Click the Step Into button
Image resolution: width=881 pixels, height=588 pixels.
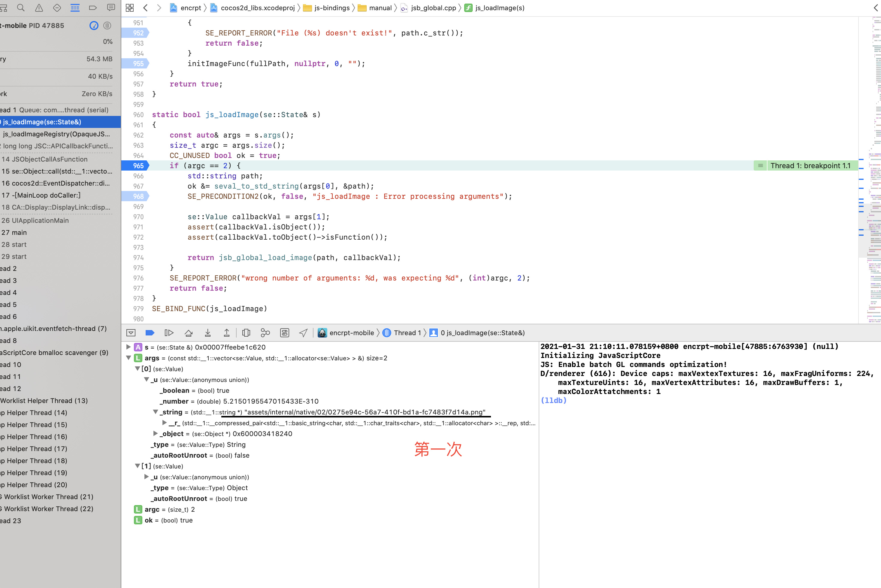tap(208, 333)
